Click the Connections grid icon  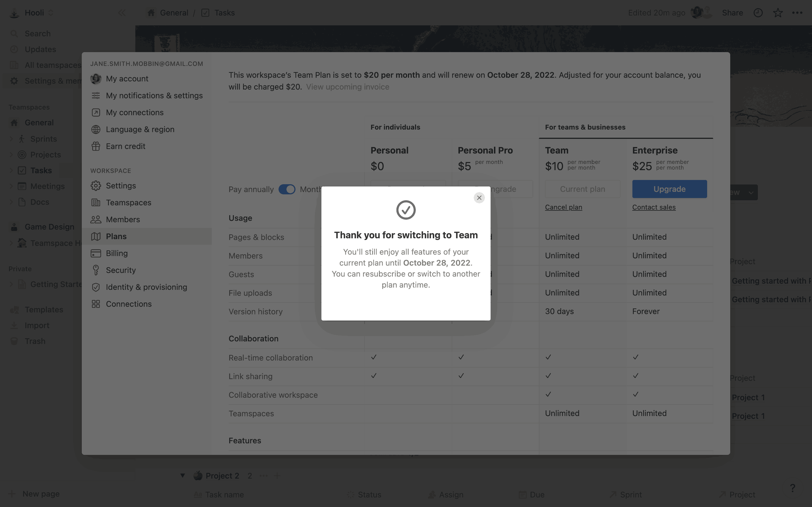pyautogui.click(x=96, y=304)
